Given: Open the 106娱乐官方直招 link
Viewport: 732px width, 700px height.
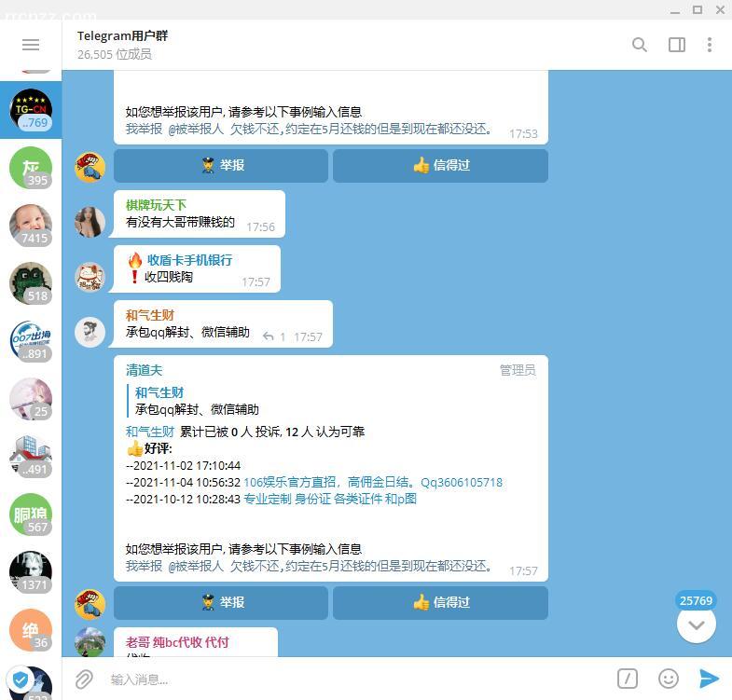Looking at the screenshot, I should pyautogui.click(x=373, y=482).
